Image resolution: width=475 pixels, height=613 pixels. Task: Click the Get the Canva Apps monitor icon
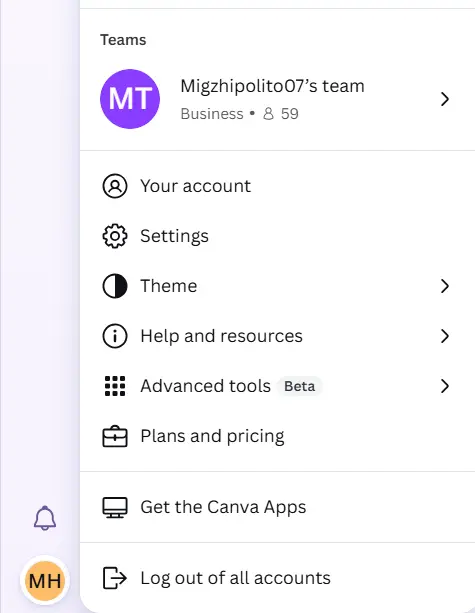(115, 507)
